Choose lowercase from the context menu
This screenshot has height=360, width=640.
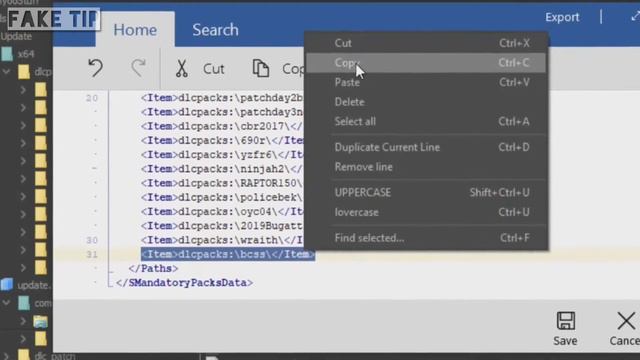coord(426,212)
